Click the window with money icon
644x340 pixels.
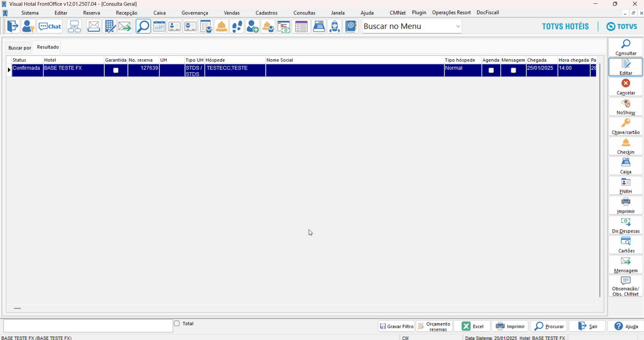coord(284,26)
